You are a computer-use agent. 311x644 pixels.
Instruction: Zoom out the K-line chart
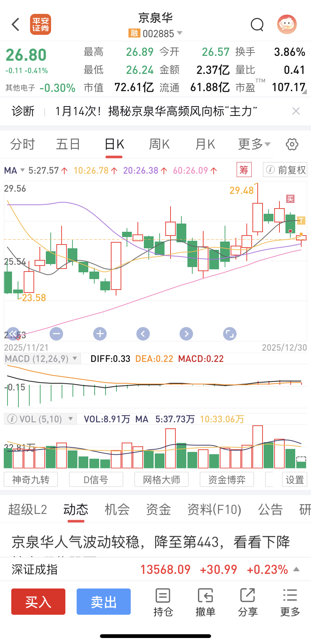click(x=56, y=333)
